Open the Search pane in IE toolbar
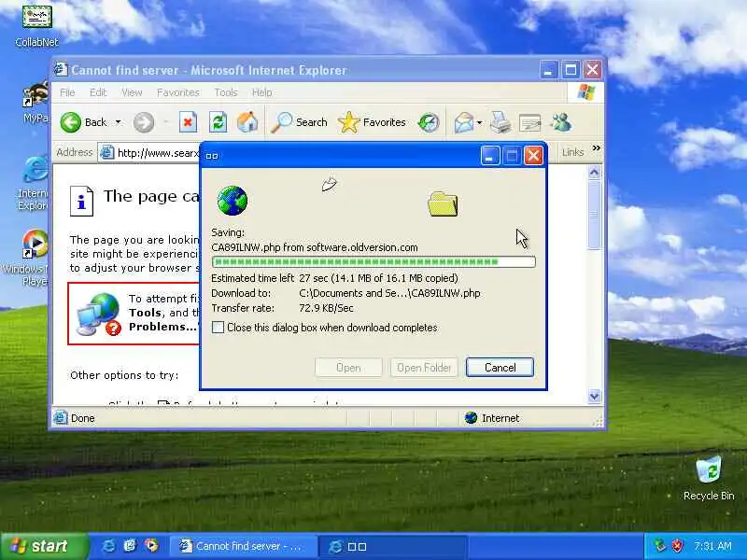Image resolution: width=747 pixels, height=560 pixels. [299, 122]
